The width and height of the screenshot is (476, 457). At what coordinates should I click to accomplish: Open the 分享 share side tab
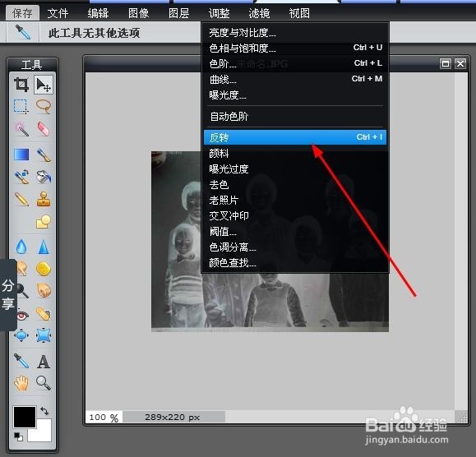[x=8, y=294]
